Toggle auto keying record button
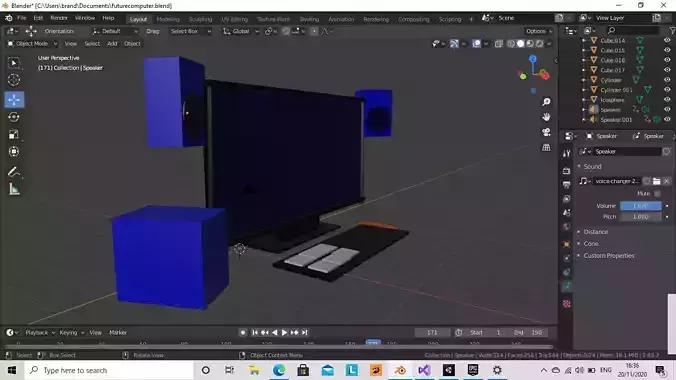 click(243, 333)
